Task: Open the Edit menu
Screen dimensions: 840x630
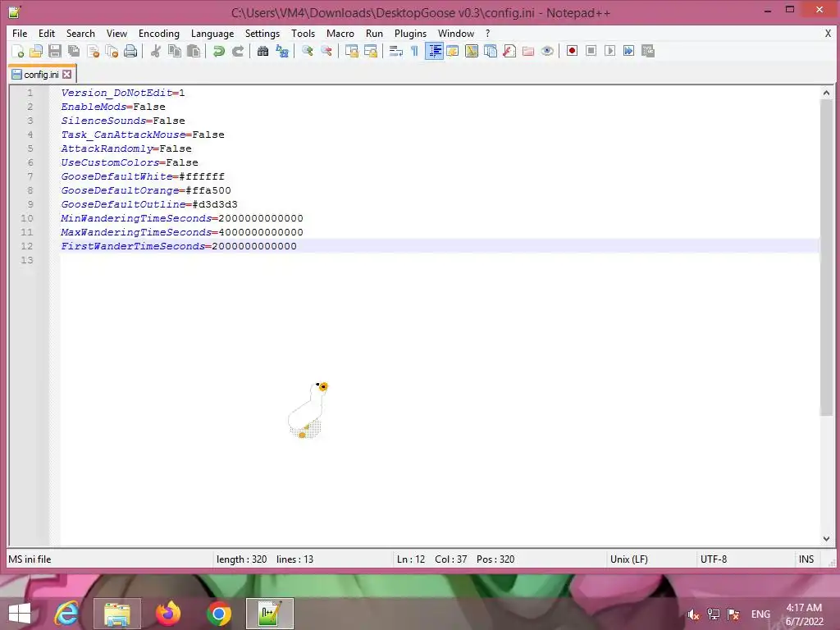Action: pyautogui.click(x=47, y=33)
